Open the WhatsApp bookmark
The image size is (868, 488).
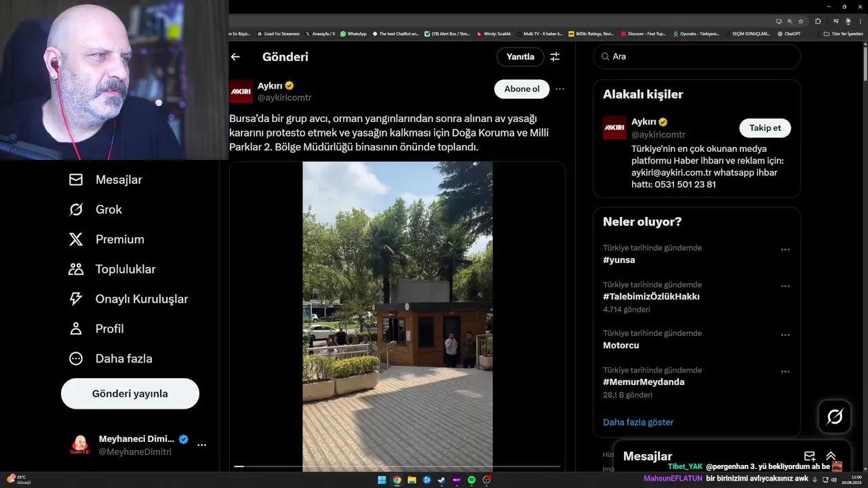pyautogui.click(x=353, y=33)
